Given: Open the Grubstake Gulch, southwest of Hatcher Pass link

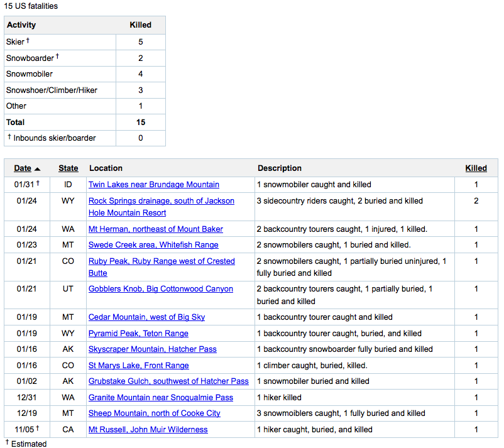Looking at the screenshot, I should tap(168, 381).
